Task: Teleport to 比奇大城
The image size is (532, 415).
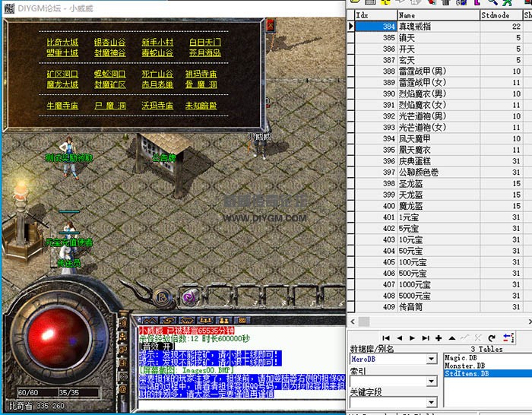Action: click(63, 42)
